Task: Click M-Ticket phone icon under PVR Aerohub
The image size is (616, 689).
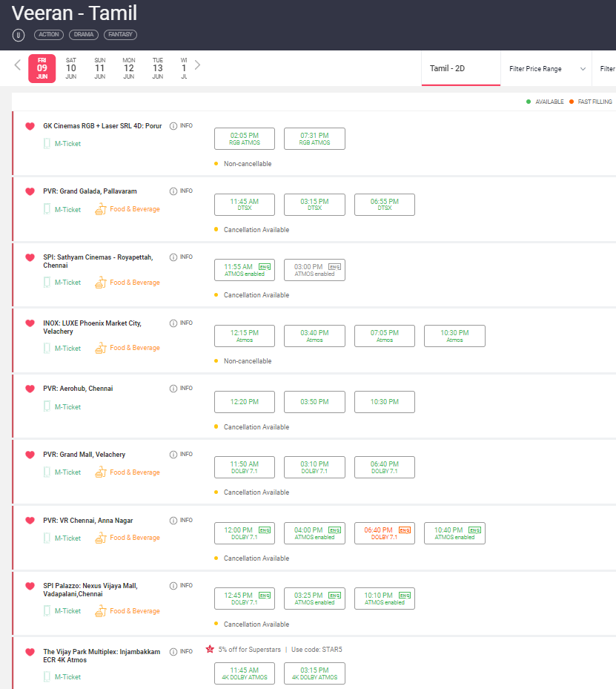Action: click(47, 407)
